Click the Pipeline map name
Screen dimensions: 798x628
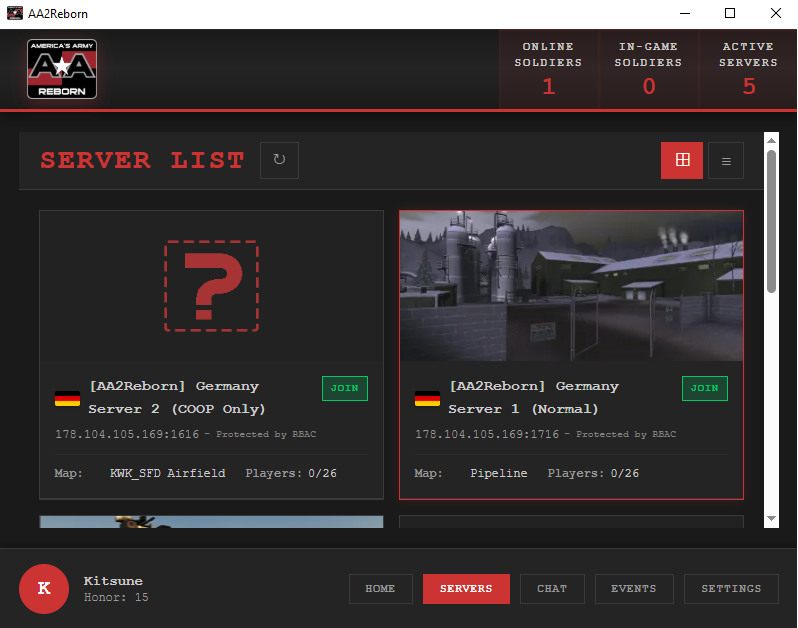coord(499,473)
